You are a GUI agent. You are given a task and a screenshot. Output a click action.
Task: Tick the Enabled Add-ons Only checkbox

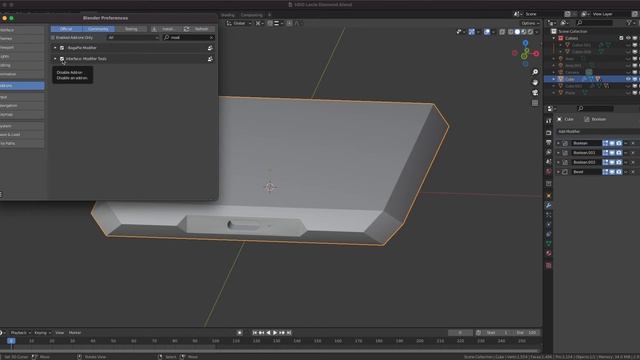pyautogui.click(x=53, y=38)
